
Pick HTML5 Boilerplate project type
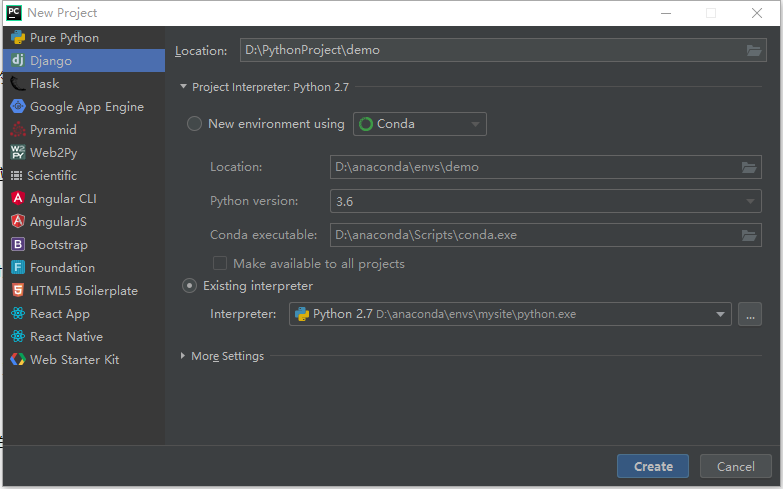[x=84, y=290]
